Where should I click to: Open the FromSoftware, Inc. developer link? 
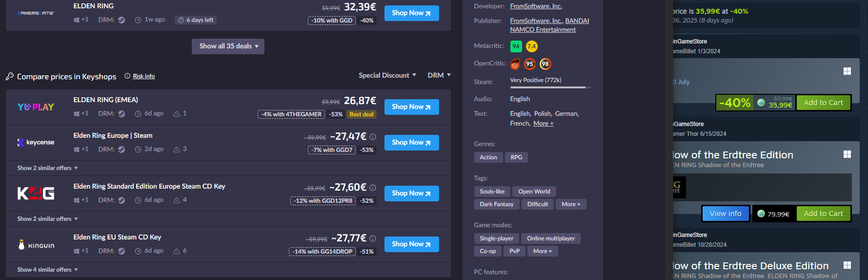pos(536,6)
